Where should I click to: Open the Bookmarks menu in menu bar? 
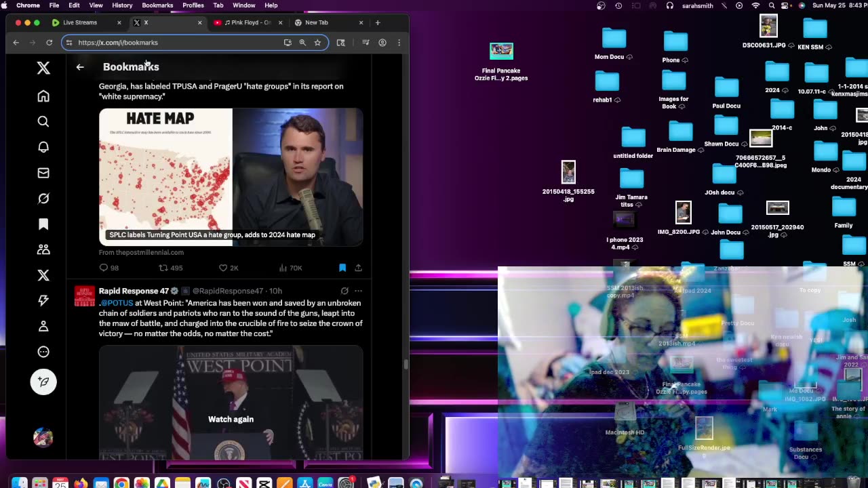(157, 5)
